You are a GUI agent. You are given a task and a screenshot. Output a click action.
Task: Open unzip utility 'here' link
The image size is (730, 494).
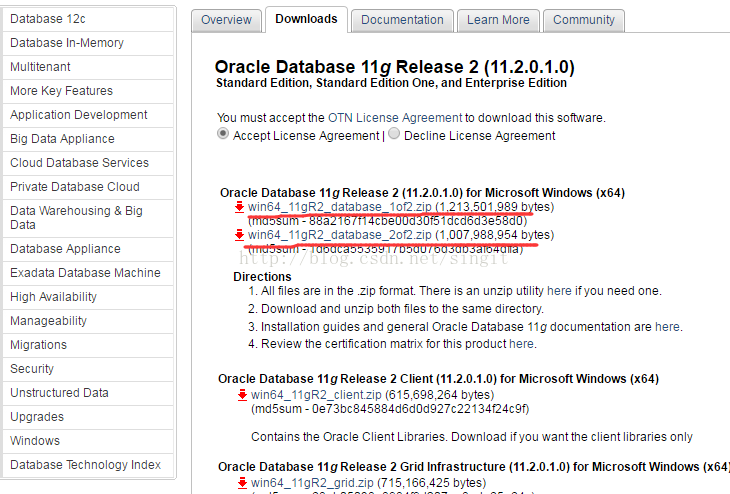pyautogui.click(x=559, y=291)
